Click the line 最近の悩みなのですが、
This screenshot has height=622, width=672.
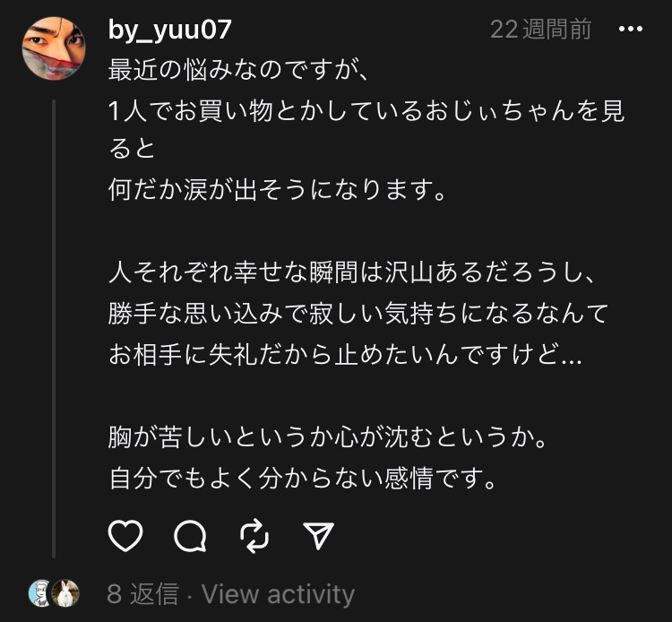click(x=238, y=69)
